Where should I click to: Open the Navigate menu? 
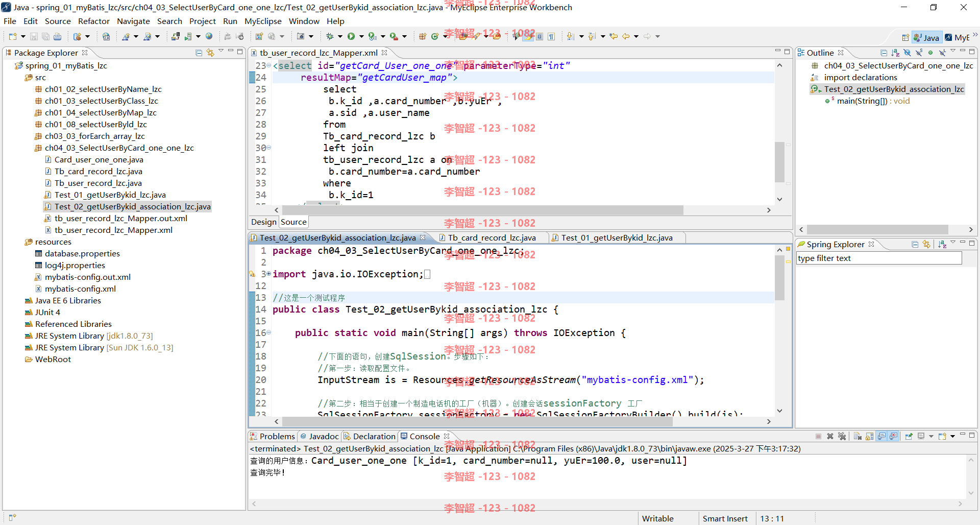click(133, 21)
